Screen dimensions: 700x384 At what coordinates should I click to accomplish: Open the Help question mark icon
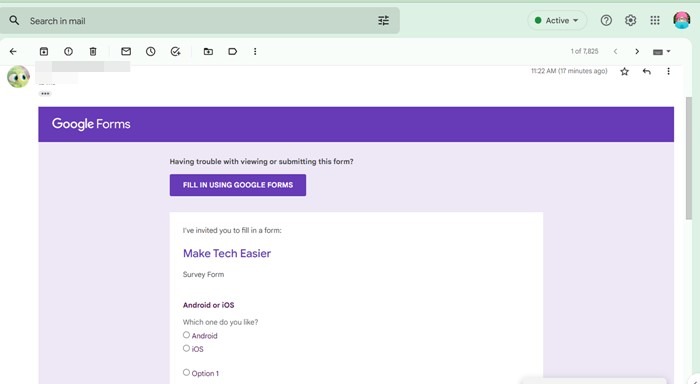[x=606, y=21]
